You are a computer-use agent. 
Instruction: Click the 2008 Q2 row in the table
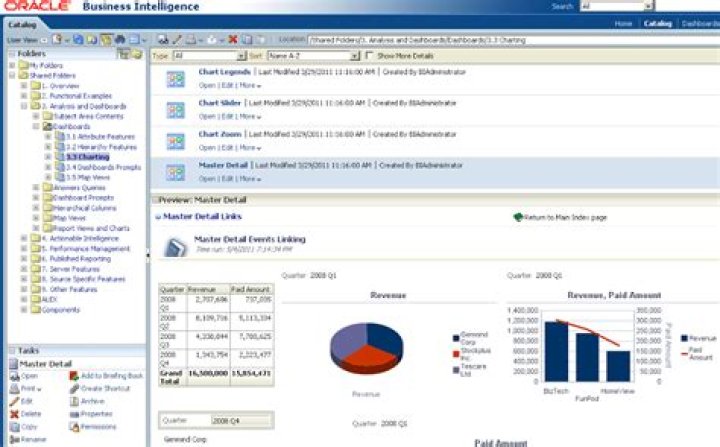pyautogui.click(x=216, y=321)
